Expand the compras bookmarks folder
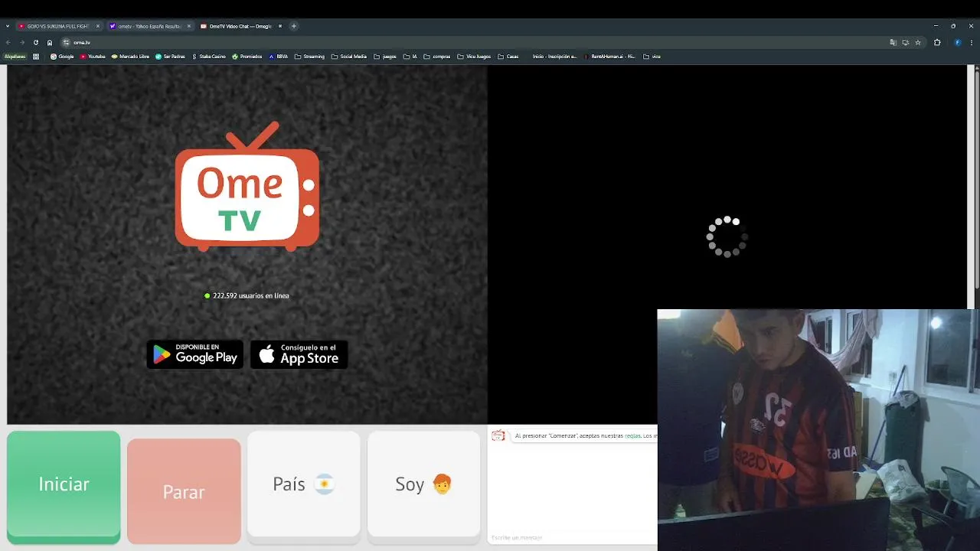The image size is (980, 551). [x=437, y=56]
